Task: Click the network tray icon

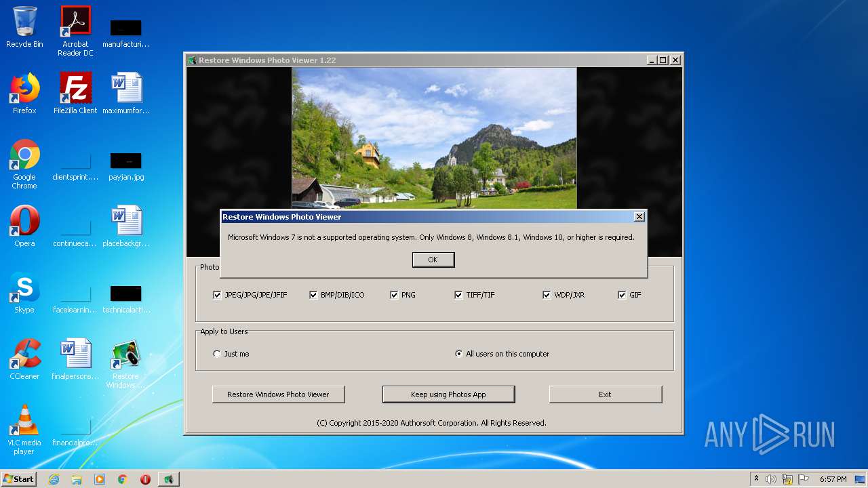Action: pyautogui.click(x=787, y=479)
